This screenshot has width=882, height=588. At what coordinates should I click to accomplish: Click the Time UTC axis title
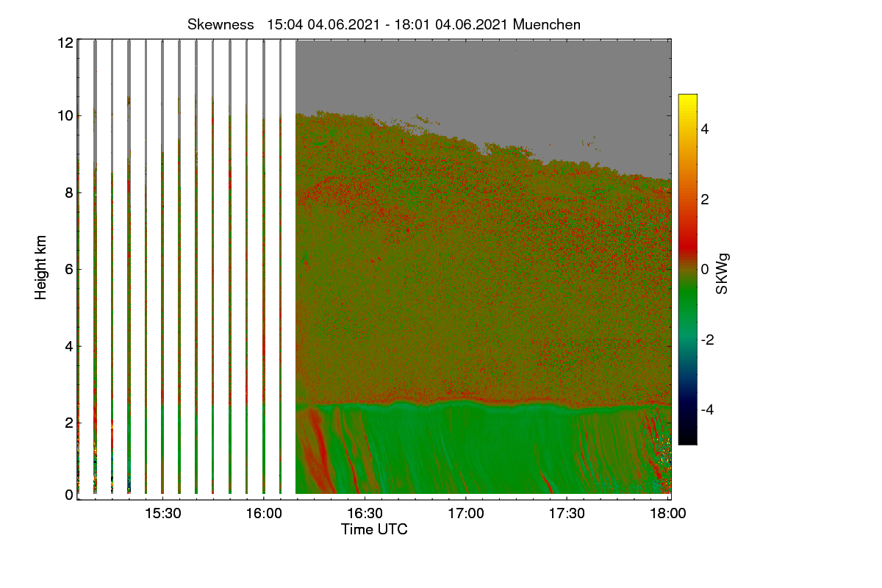374,529
